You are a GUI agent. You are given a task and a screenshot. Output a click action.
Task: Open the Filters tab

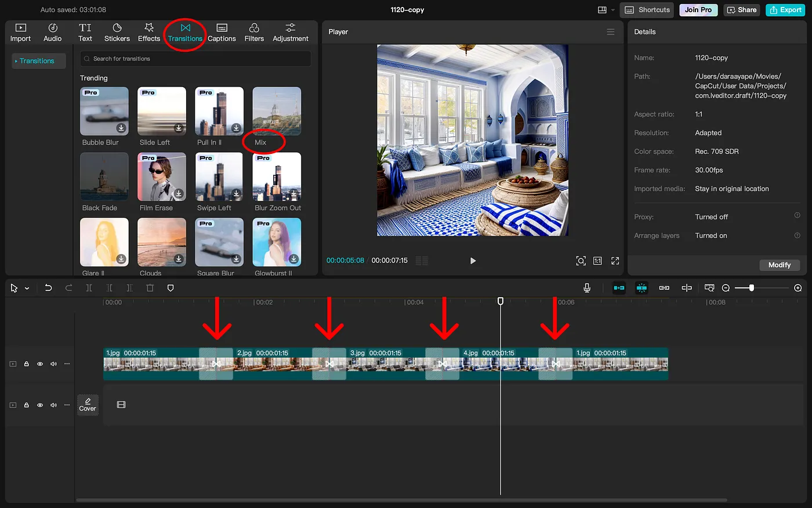[254, 33]
